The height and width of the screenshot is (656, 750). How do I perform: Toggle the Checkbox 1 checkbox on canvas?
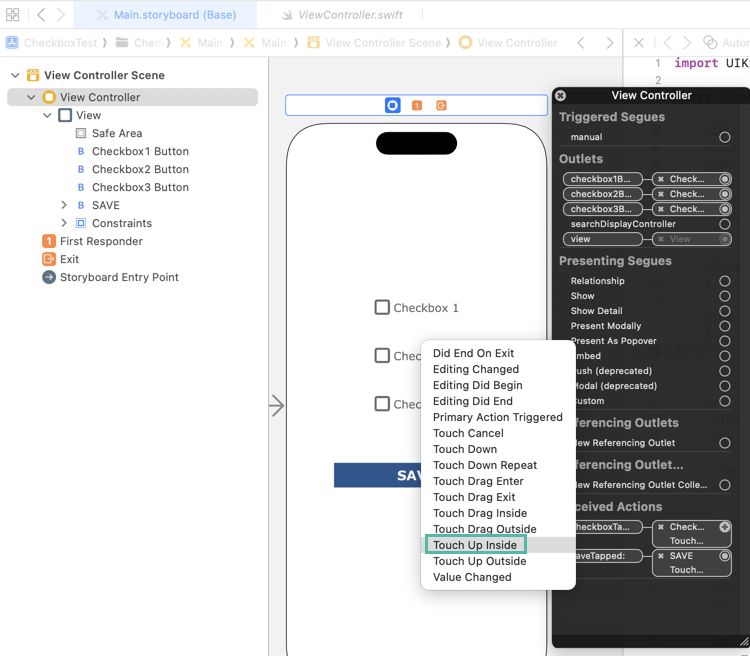pos(382,308)
